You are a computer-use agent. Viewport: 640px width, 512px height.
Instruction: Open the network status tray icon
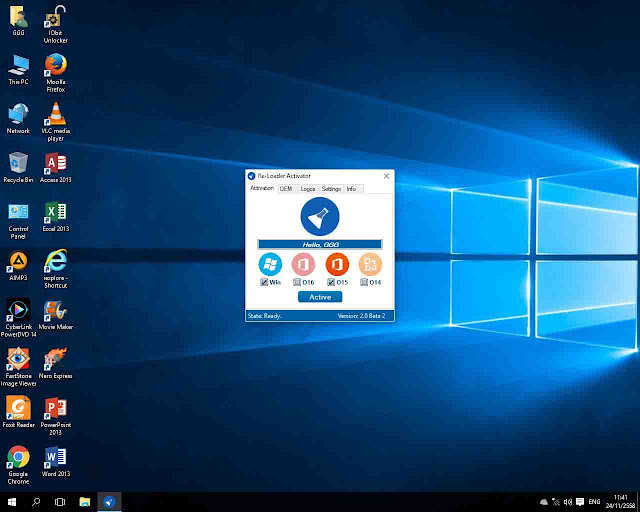point(556,502)
